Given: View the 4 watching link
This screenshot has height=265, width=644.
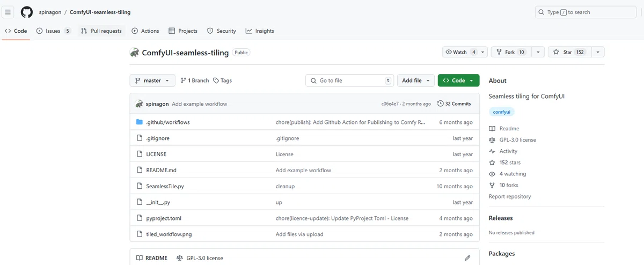Looking at the screenshot, I should (507, 174).
